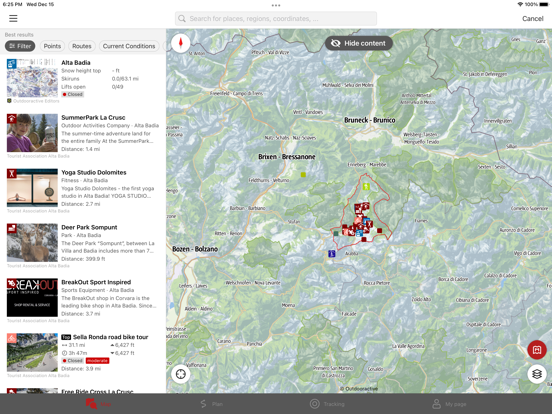
Task: Click the search field for places
Action: pyautogui.click(x=276, y=19)
